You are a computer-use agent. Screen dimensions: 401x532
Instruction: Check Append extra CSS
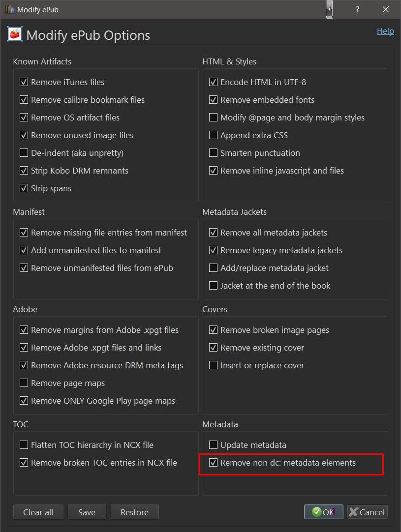213,135
